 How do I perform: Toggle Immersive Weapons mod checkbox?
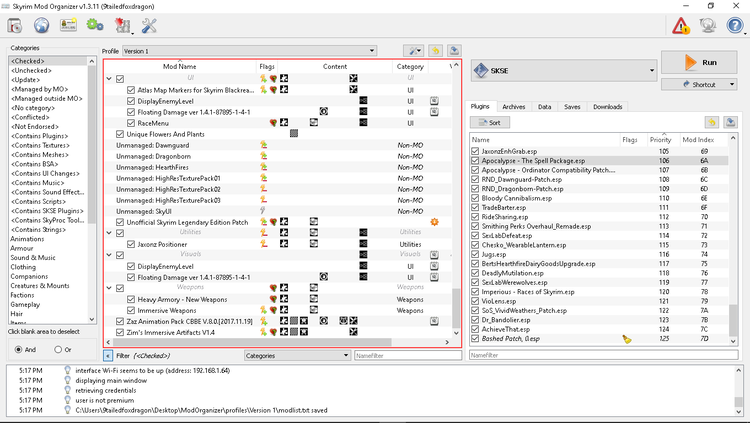click(131, 310)
